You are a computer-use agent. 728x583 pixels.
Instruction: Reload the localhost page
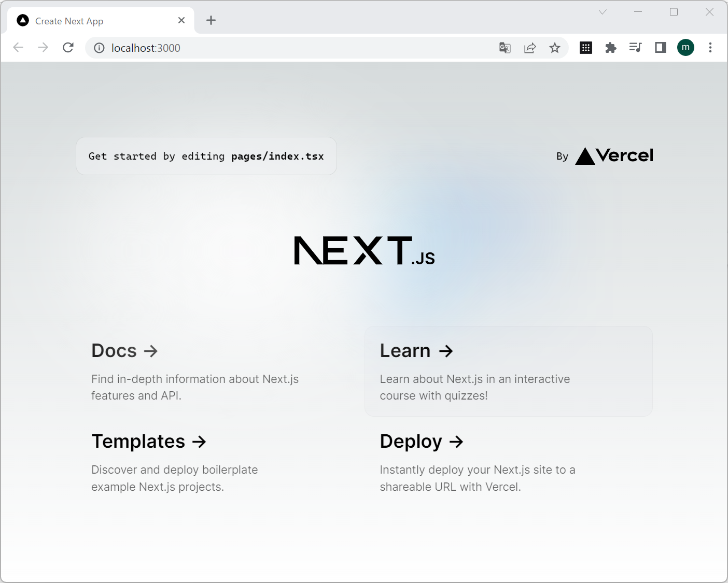point(68,48)
